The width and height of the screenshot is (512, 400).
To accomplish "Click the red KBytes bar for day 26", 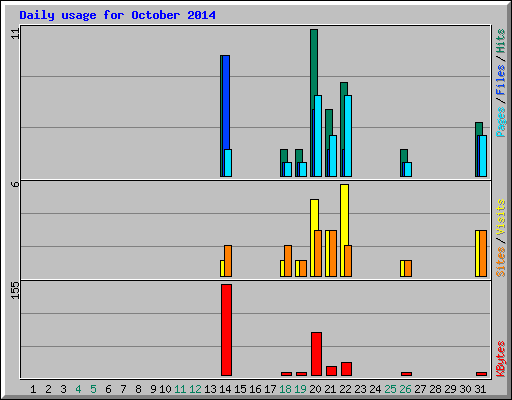I will point(406,374).
